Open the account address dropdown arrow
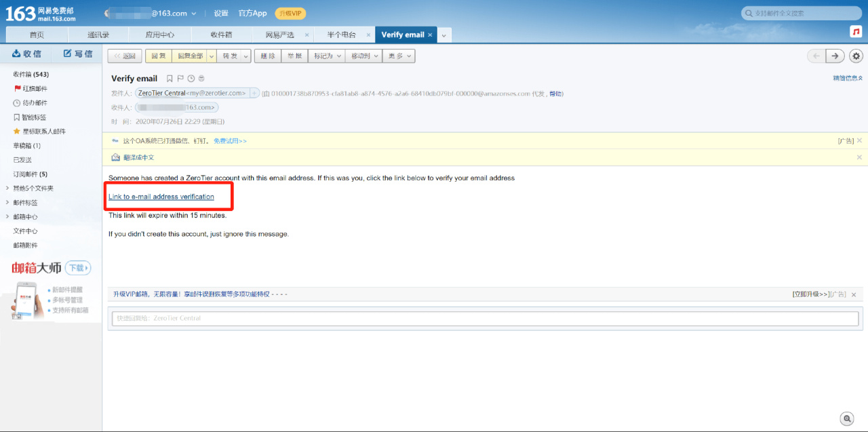This screenshot has height=432, width=868. coord(194,14)
